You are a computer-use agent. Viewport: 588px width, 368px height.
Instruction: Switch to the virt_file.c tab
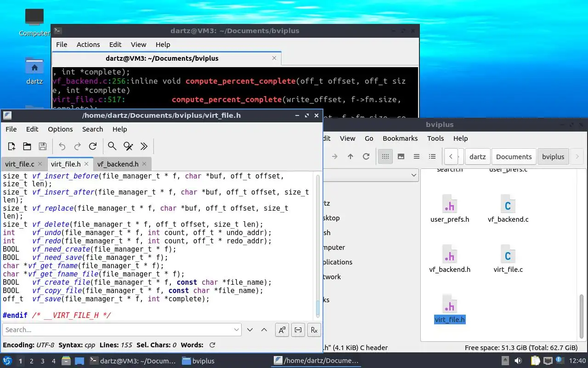20,164
